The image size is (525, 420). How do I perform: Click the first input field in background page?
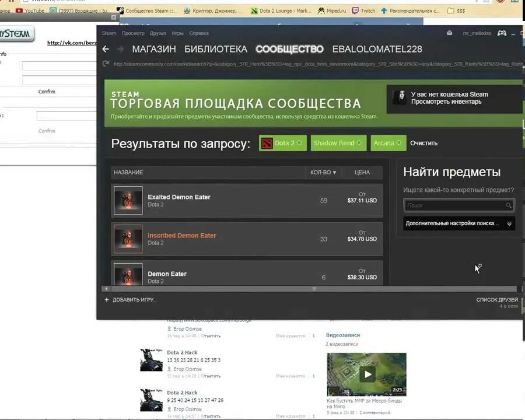(60, 66)
